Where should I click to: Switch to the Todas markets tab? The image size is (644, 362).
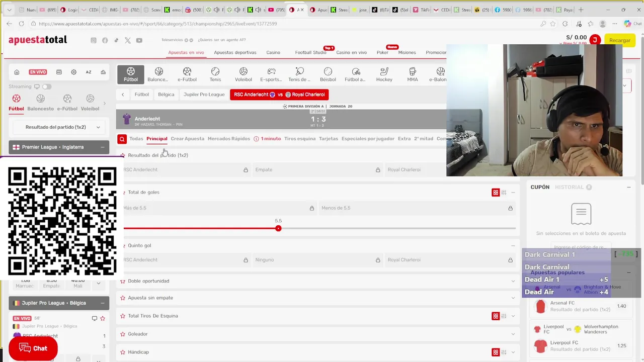(x=136, y=139)
